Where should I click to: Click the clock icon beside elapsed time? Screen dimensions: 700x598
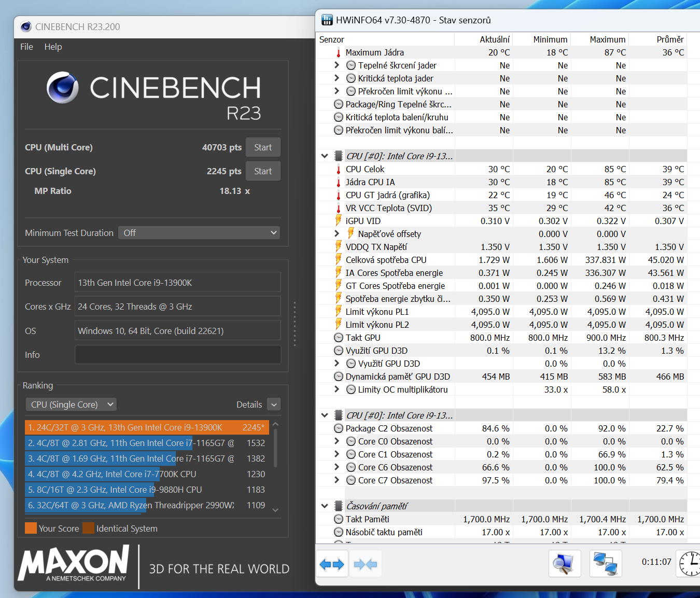click(x=690, y=564)
